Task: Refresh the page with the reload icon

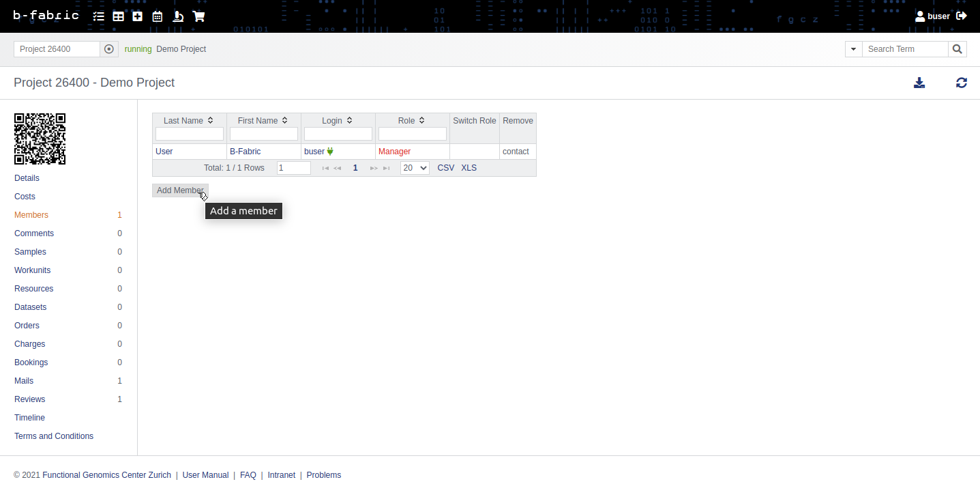Action: [x=962, y=83]
